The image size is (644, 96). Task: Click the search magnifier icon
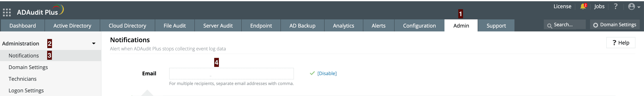point(550,25)
